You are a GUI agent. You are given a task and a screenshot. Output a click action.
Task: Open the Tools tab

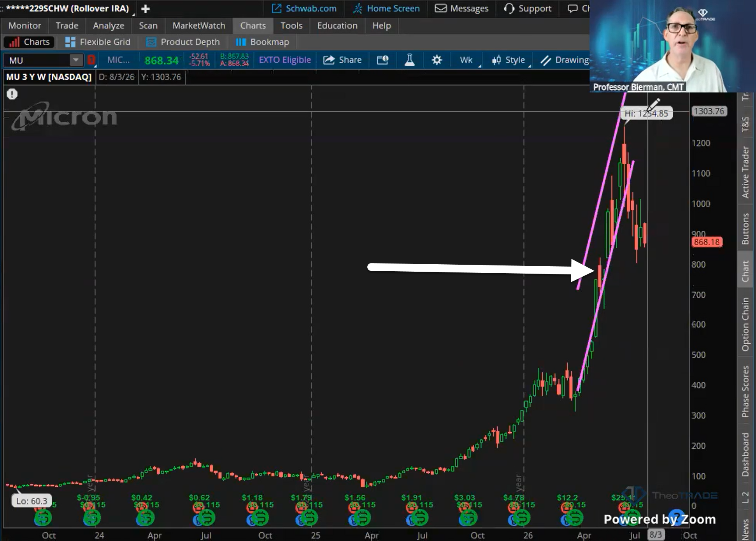[291, 26]
